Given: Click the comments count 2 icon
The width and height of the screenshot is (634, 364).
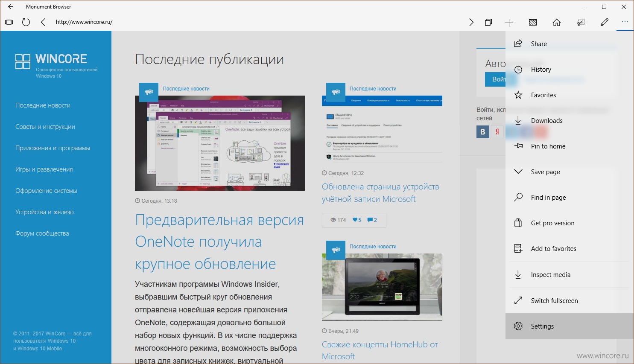Looking at the screenshot, I should coord(372,220).
